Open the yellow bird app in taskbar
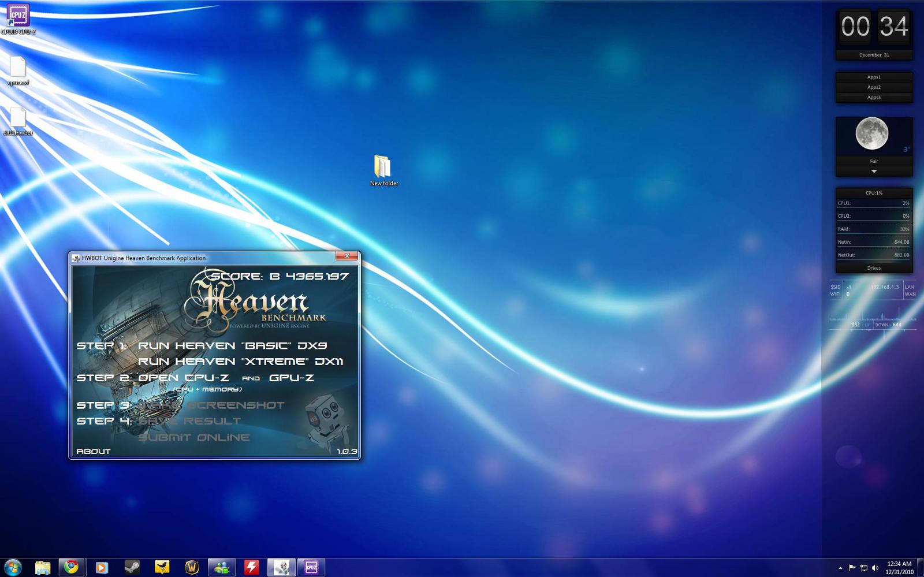The height and width of the screenshot is (577, 924). click(x=162, y=567)
